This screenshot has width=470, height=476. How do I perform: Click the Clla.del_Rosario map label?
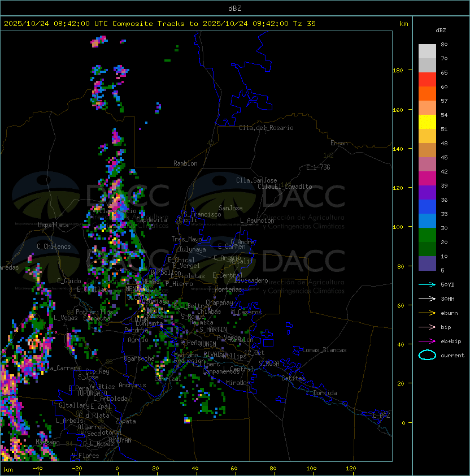(266, 128)
